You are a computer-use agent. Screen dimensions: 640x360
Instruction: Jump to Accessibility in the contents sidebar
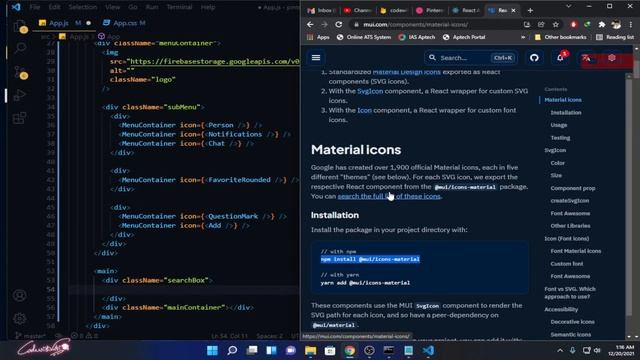click(561, 309)
